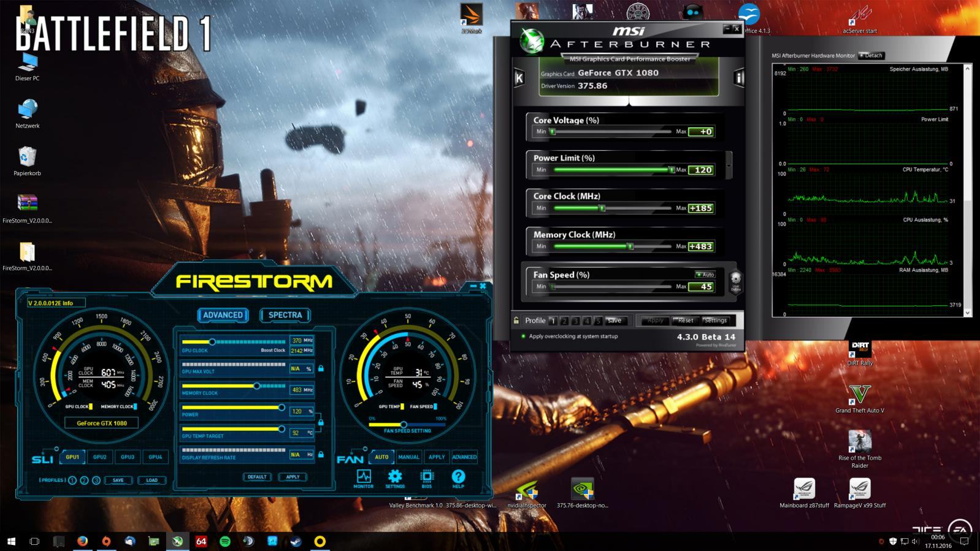
Task: Toggle lock icon next to GPU Max Volt
Action: pyautogui.click(x=321, y=368)
